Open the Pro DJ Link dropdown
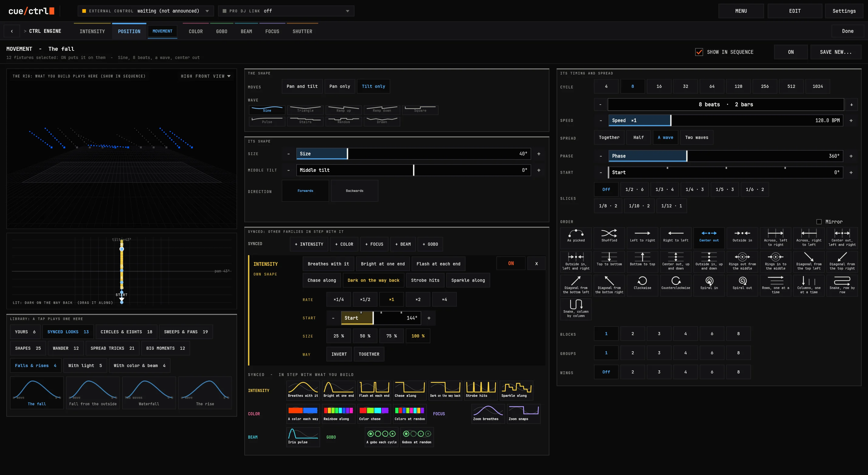This screenshot has width=868, height=475. [x=286, y=11]
